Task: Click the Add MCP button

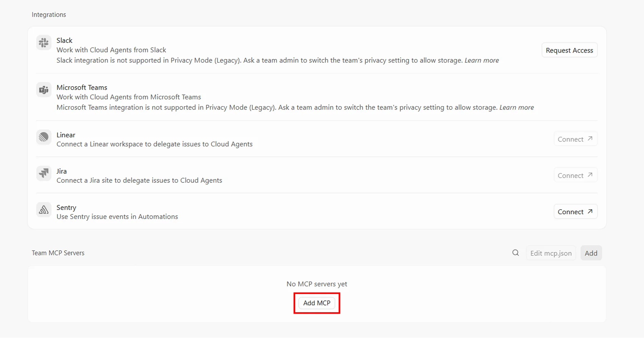Action: coord(317,303)
